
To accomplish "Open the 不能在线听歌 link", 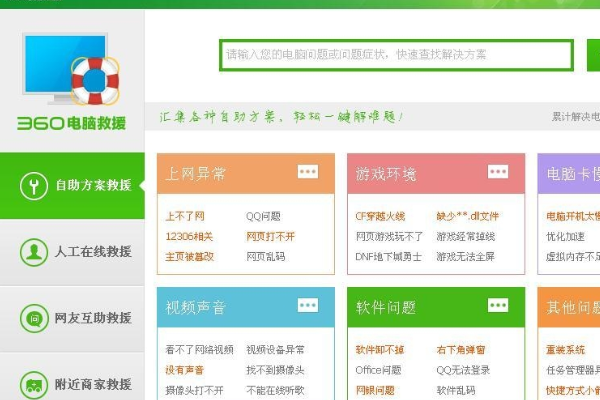I will [275, 390].
